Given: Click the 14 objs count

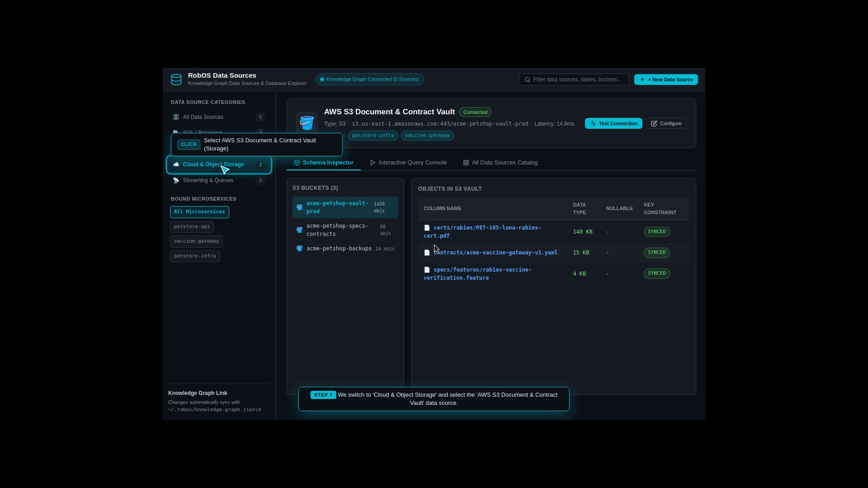Looking at the screenshot, I should [385, 249].
